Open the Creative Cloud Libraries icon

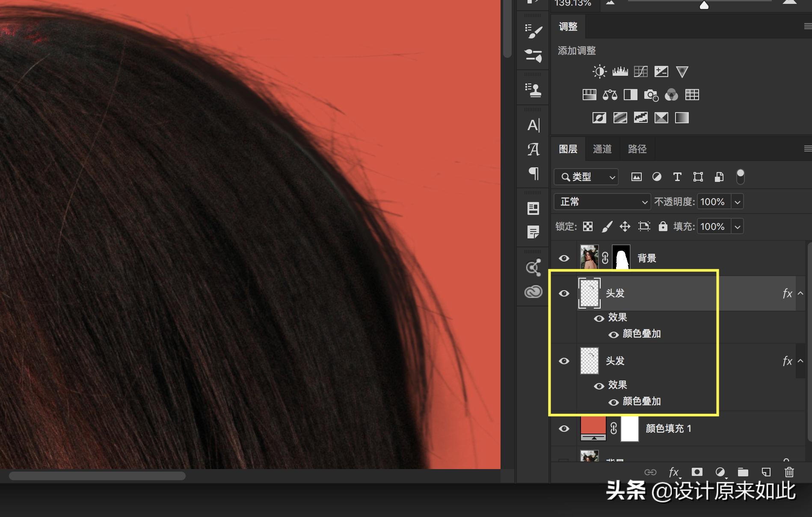[533, 292]
